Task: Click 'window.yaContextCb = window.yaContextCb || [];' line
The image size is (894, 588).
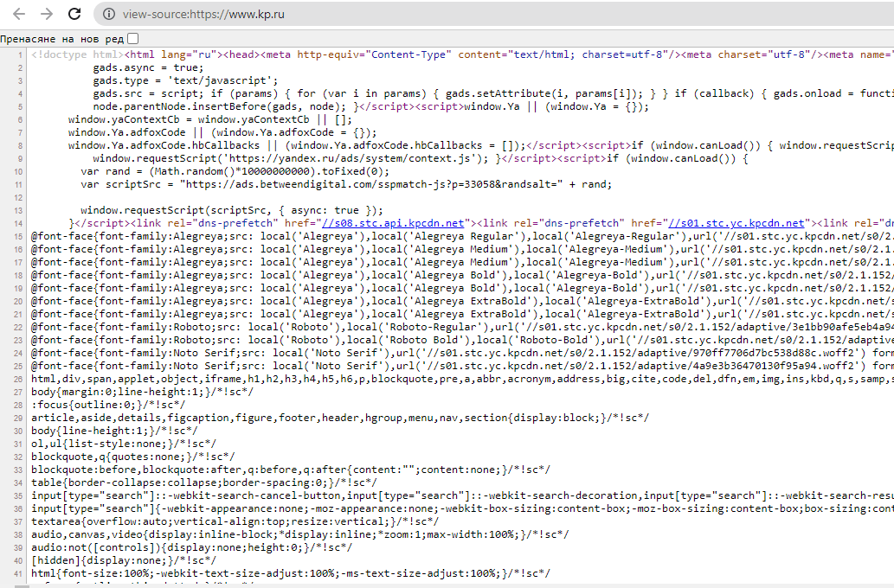Action: [210, 119]
